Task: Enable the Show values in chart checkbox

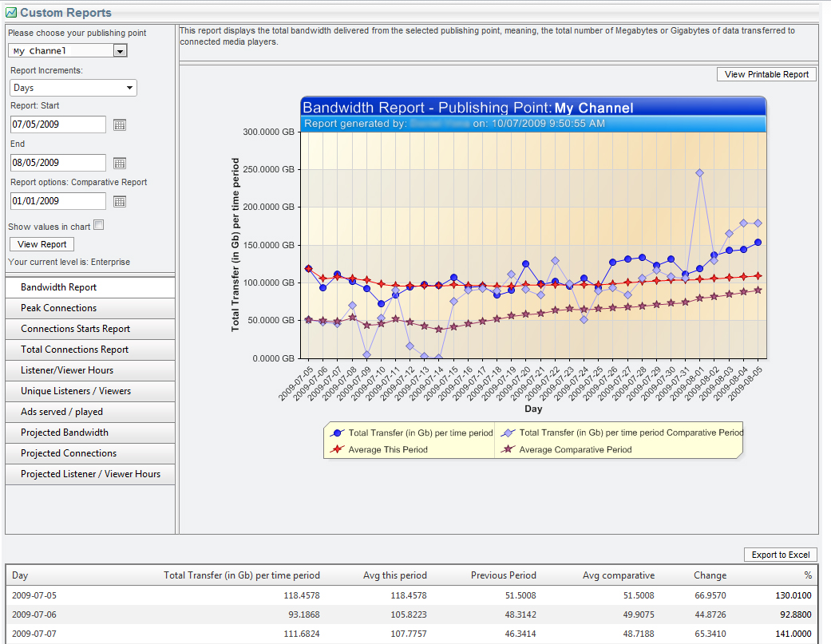Action: [x=99, y=226]
